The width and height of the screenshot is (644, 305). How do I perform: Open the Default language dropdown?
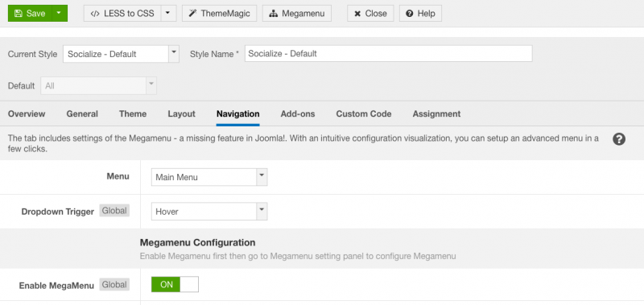pos(98,86)
